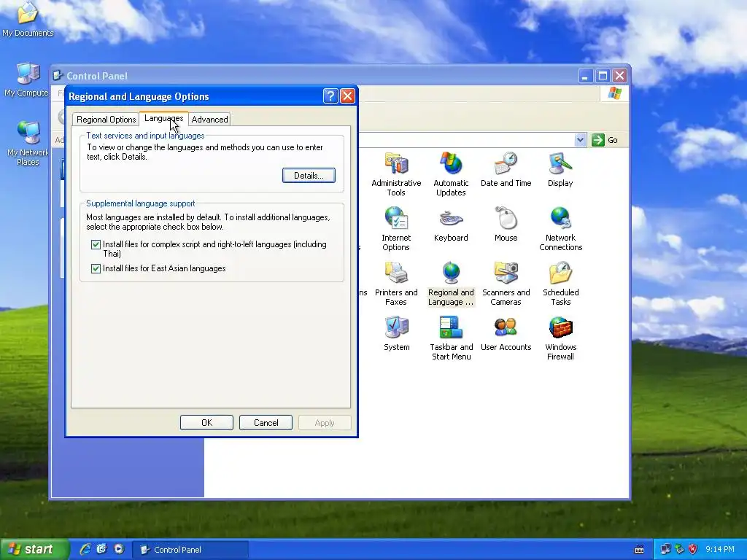Click the keyboard language bar icon on taskbar
The height and width of the screenshot is (560, 747).
tap(639, 550)
